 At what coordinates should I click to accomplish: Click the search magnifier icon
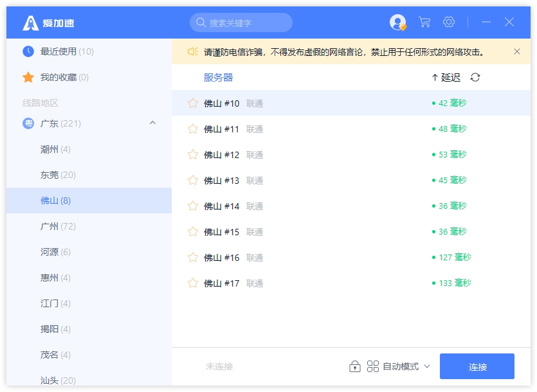tap(201, 22)
